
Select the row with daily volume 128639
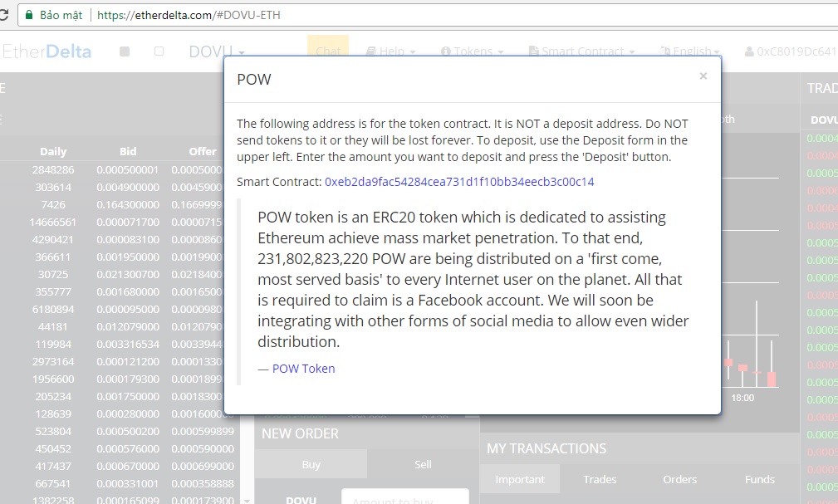tap(118, 414)
